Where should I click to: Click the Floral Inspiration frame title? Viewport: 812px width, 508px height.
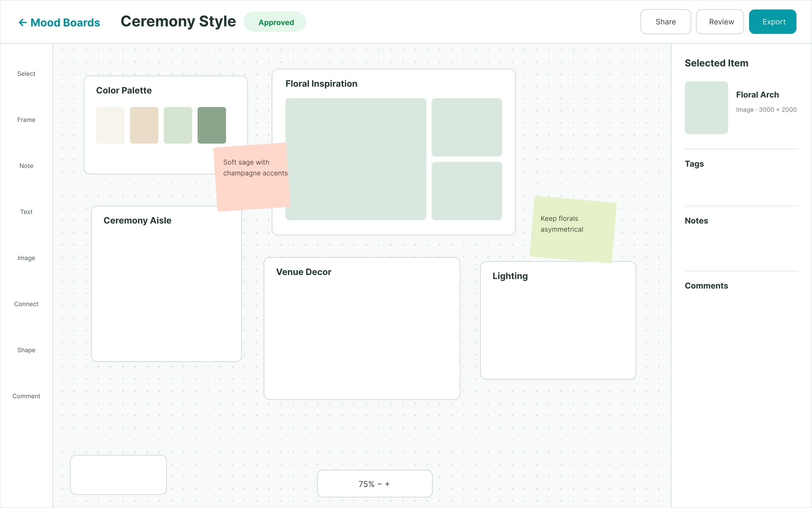(x=321, y=84)
